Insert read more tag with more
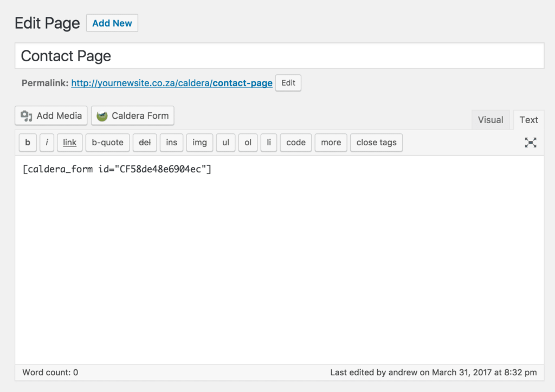The height and width of the screenshot is (392, 555). (331, 143)
